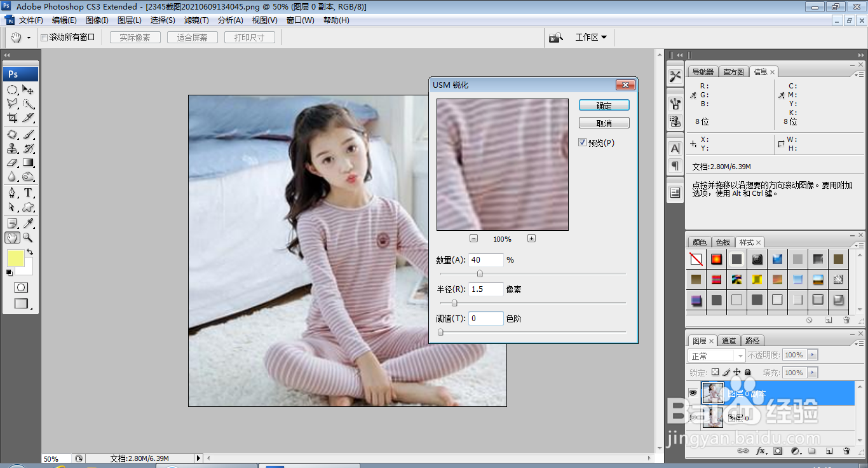This screenshot has width=868, height=468.
Task: Select the Eyedropper tool
Action: [29, 223]
